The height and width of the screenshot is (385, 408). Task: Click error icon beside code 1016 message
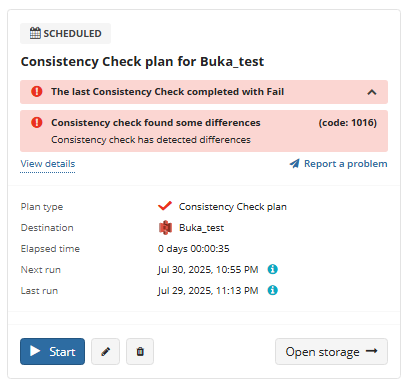pyautogui.click(x=37, y=122)
